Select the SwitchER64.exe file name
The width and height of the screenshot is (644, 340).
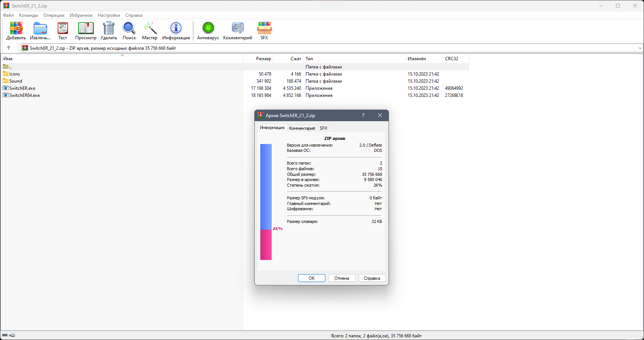[x=25, y=95]
